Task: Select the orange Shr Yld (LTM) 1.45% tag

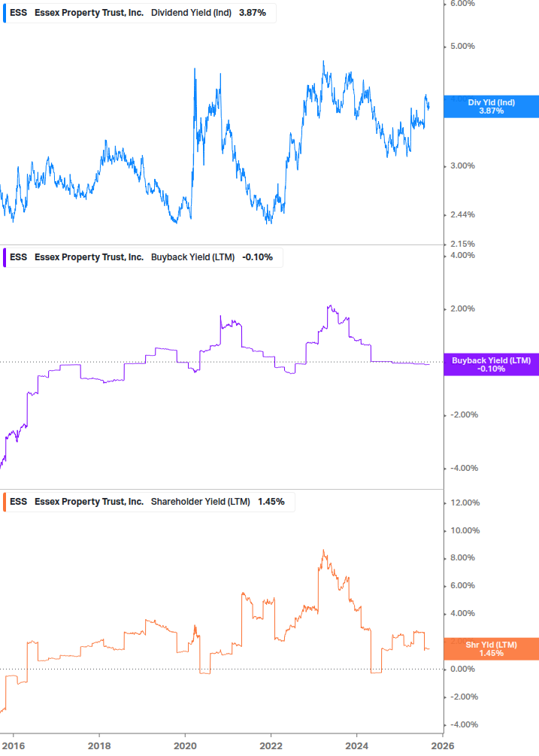Action: (x=491, y=649)
